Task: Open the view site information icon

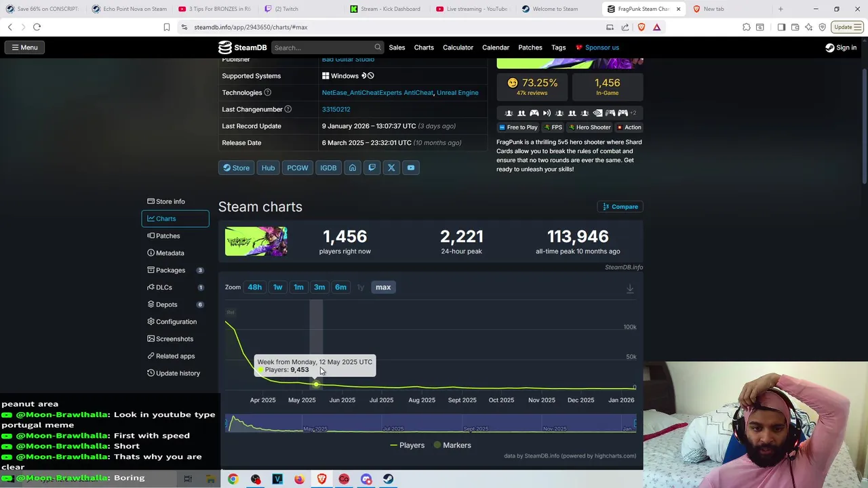Action: (184, 27)
